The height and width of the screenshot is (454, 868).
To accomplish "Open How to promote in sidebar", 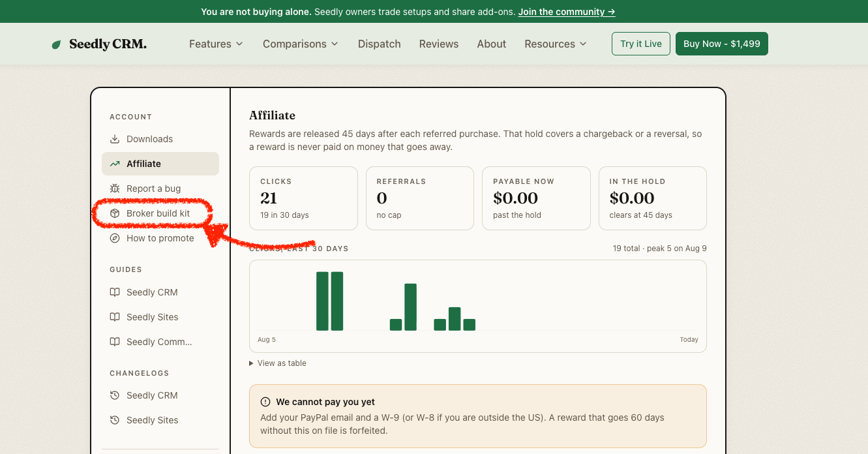I will pos(160,238).
